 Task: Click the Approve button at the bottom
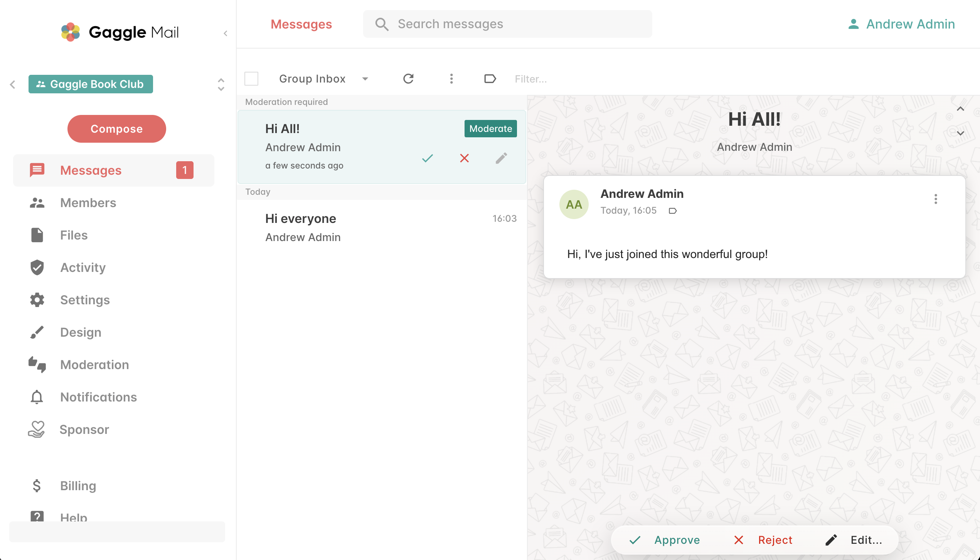point(665,540)
